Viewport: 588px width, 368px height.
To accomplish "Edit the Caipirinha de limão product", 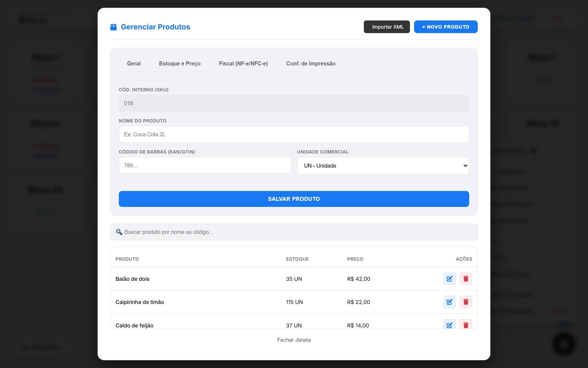I will tap(449, 302).
